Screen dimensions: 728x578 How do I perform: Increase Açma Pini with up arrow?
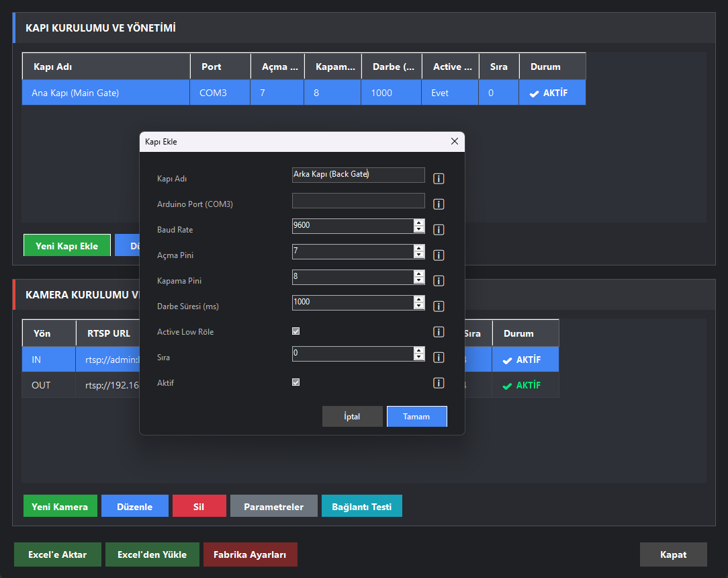419,248
